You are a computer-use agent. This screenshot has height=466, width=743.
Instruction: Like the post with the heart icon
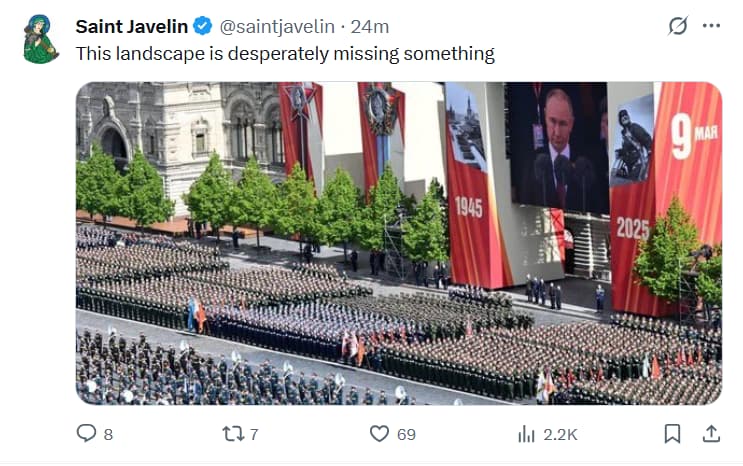(379, 433)
